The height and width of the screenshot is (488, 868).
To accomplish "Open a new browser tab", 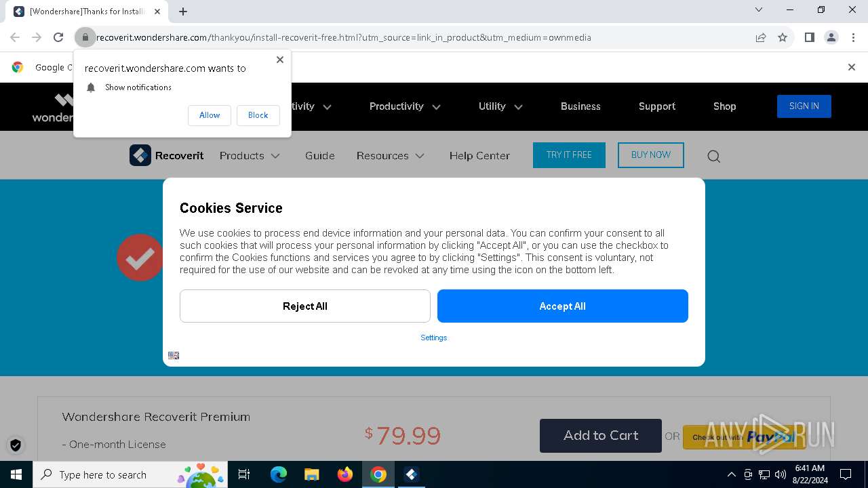I will coord(183,11).
